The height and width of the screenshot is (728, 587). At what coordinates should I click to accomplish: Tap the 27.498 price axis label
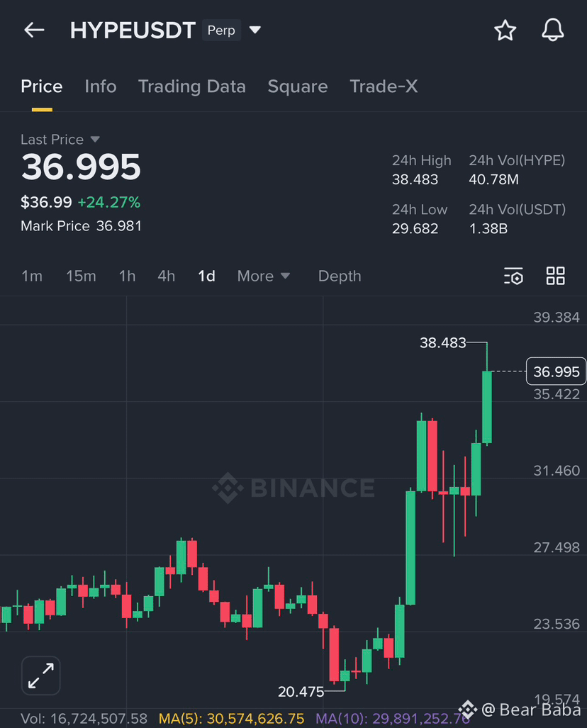[557, 547]
